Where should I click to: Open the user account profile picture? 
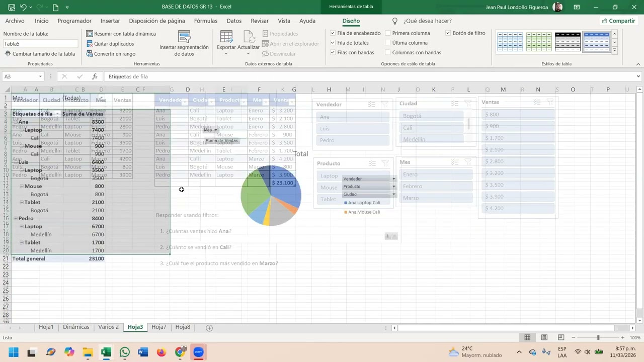(x=557, y=7)
